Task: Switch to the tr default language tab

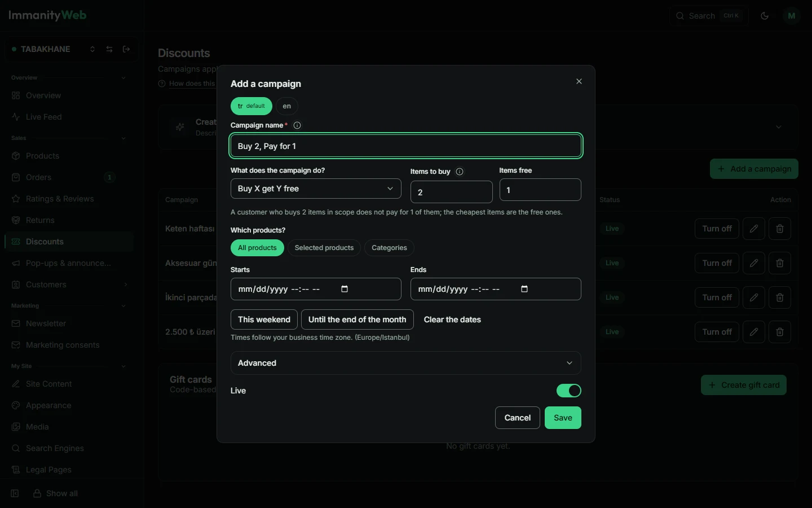Action: pos(251,106)
